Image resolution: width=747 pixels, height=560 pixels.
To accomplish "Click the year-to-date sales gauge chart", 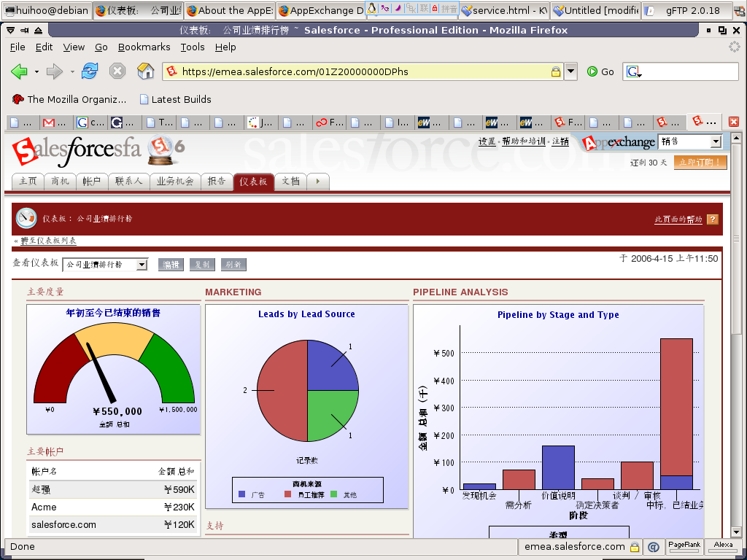I will (113, 370).
